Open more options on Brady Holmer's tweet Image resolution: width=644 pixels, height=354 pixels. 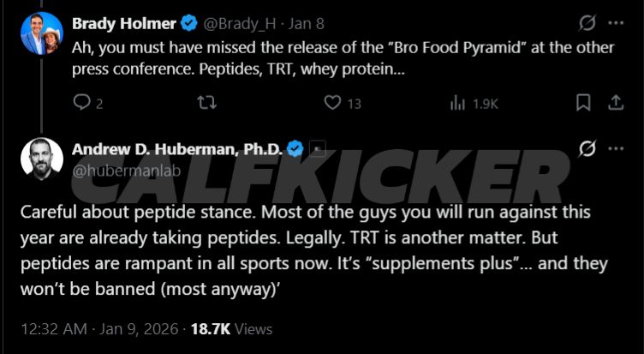click(616, 23)
